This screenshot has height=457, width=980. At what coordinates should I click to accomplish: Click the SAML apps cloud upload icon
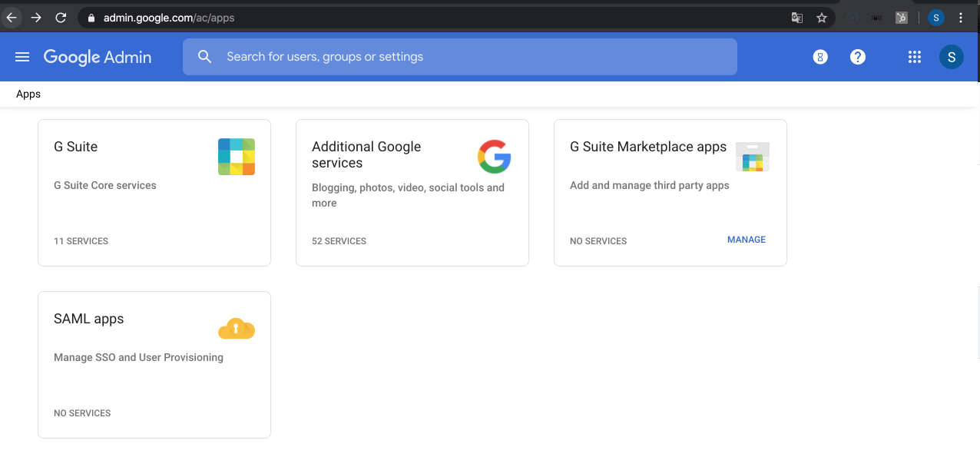(236, 328)
